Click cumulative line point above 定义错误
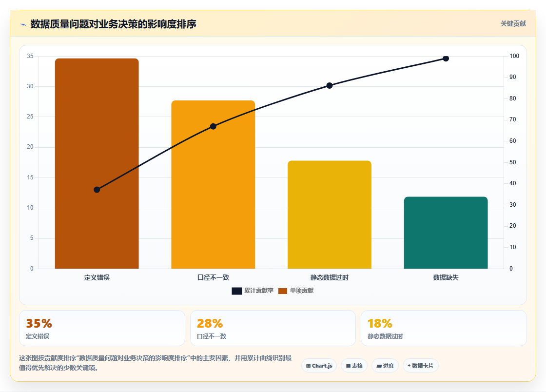Screen dimensions: 546x392 coord(97,190)
